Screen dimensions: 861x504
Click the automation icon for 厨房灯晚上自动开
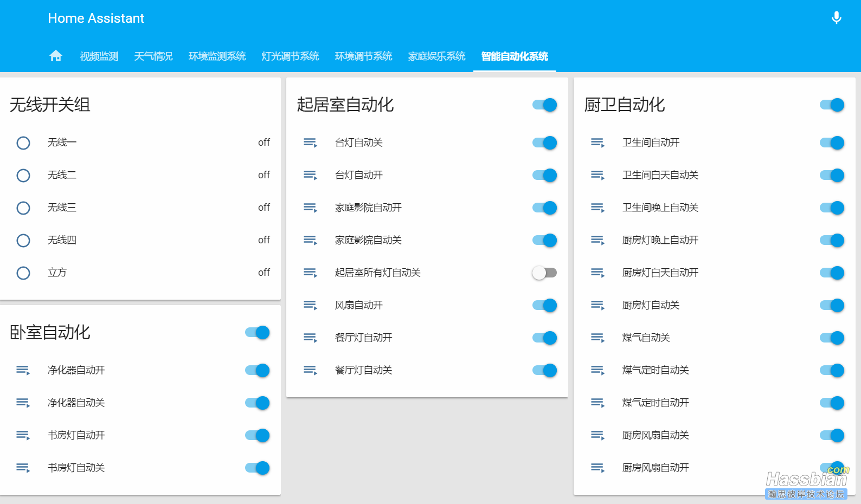point(598,241)
